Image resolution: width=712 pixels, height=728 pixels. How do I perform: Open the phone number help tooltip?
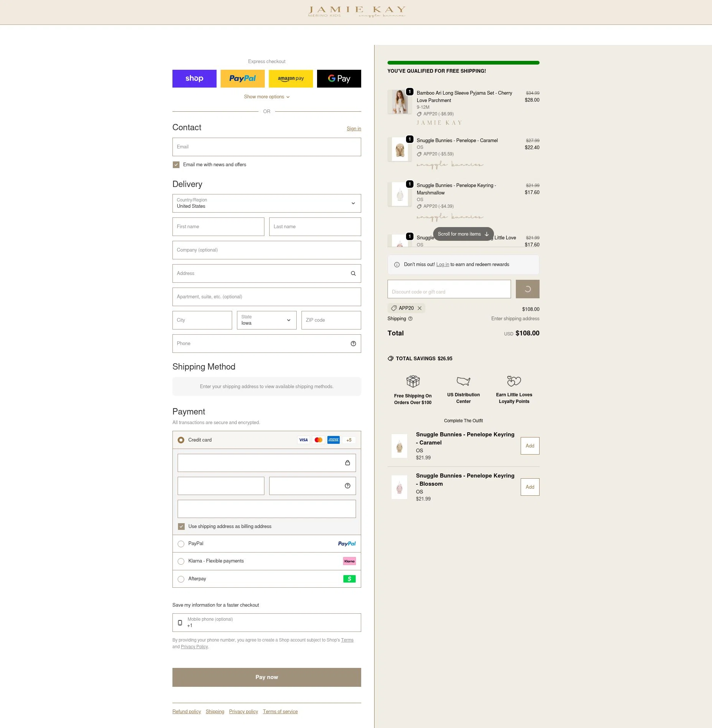coord(353,344)
